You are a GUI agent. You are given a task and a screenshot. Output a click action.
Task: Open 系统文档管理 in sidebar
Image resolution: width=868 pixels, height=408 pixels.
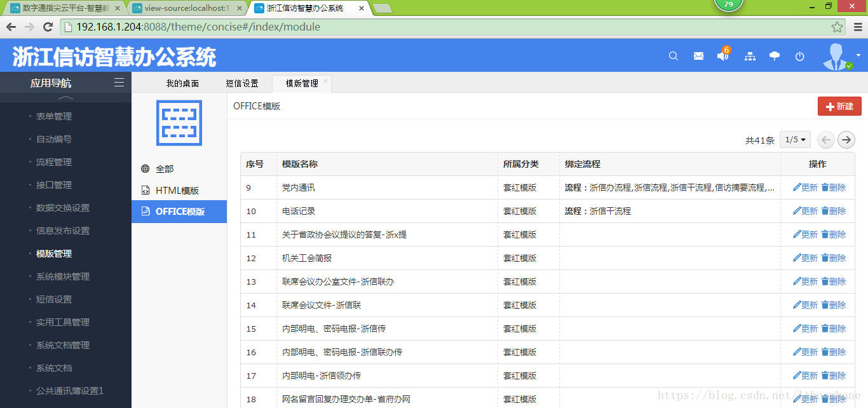click(x=63, y=345)
